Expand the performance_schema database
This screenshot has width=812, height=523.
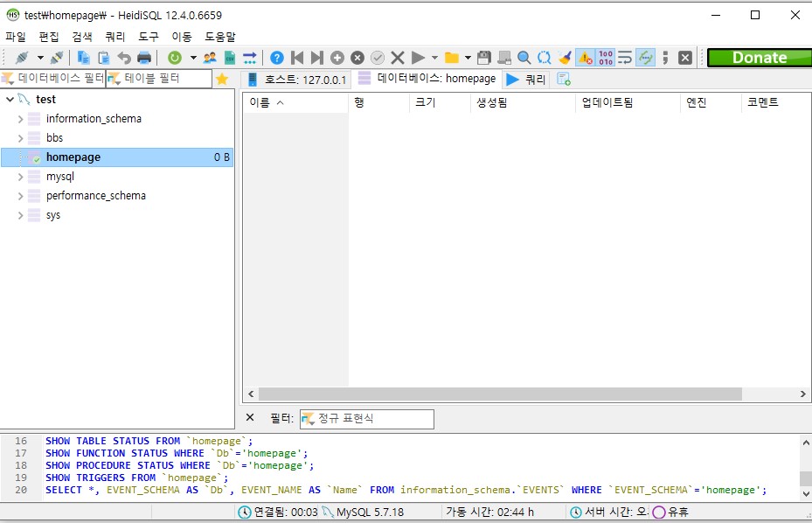tap(20, 196)
